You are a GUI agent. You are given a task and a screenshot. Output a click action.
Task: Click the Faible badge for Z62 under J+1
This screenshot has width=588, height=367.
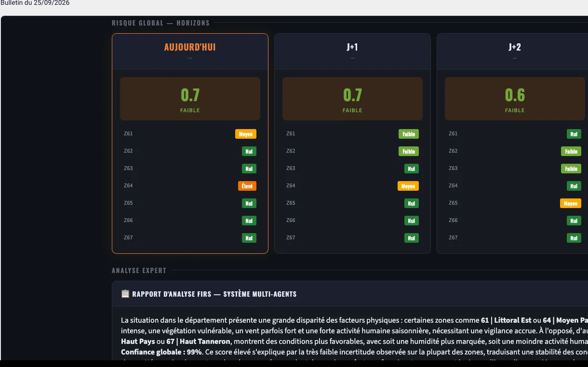[x=409, y=151]
